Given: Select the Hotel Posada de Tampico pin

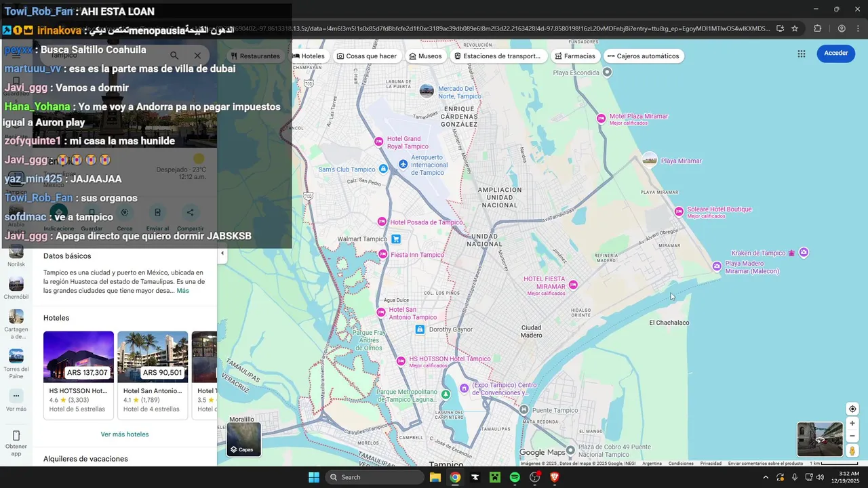Looking at the screenshot, I should 382,222.
